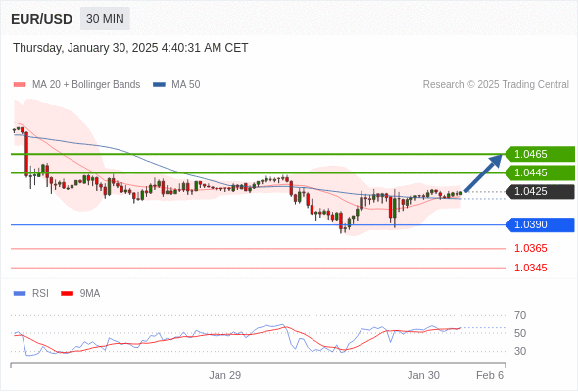Screen dimensions: 578x392
Task: Click the blue upward trend arrow
Action: pos(483,172)
